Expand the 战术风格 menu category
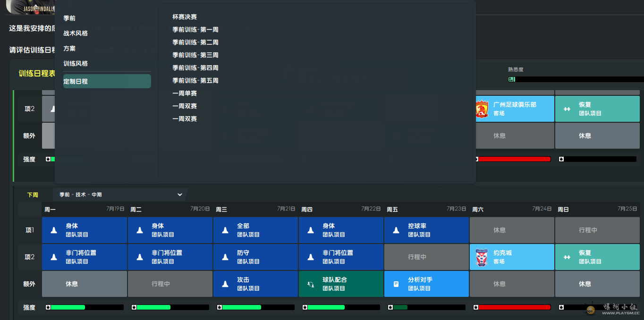The height and width of the screenshot is (320, 644). tap(76, 34)
